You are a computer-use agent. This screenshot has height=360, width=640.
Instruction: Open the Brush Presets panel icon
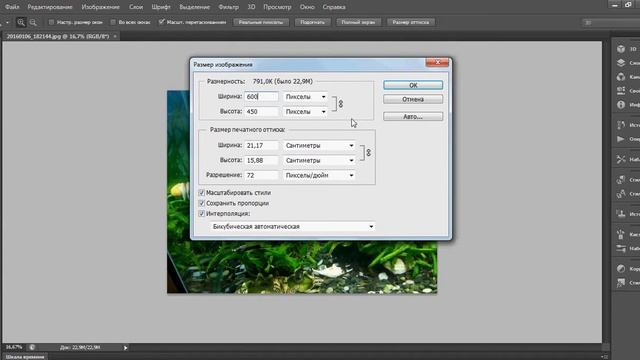point(621,248)
